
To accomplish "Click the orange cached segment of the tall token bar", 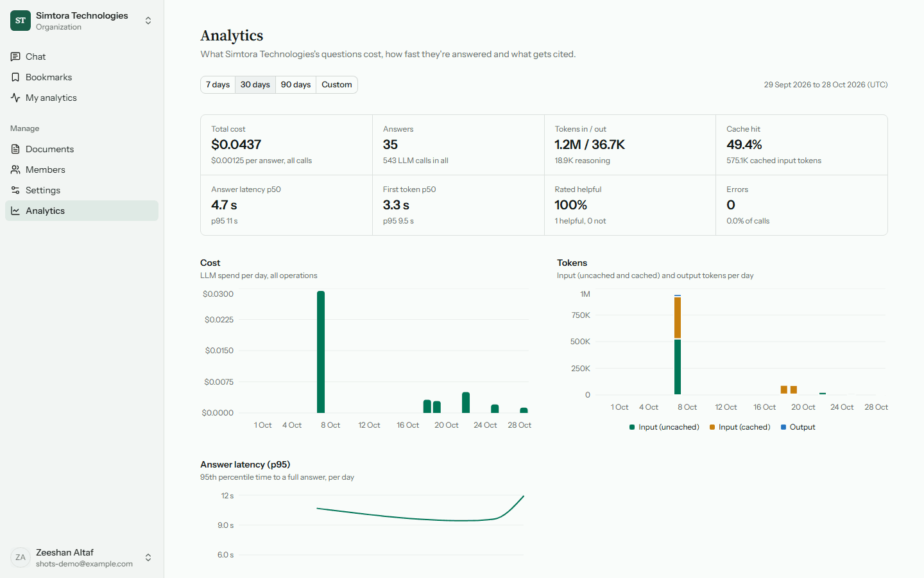I will [x=678, y=317].
